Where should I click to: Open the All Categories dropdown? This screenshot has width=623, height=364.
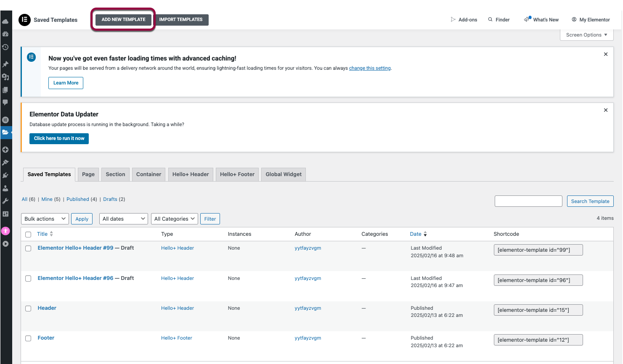[x=175, y=219]
